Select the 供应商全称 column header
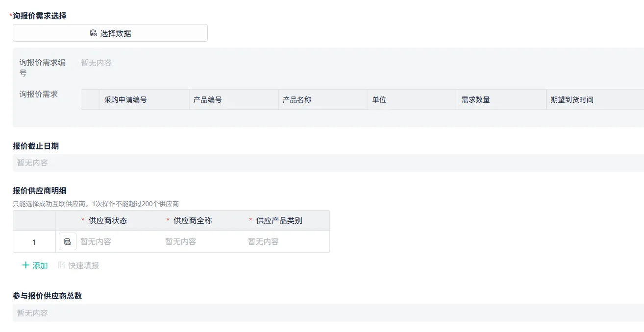This screenshot has height=332, width=644. coord(193,220)
